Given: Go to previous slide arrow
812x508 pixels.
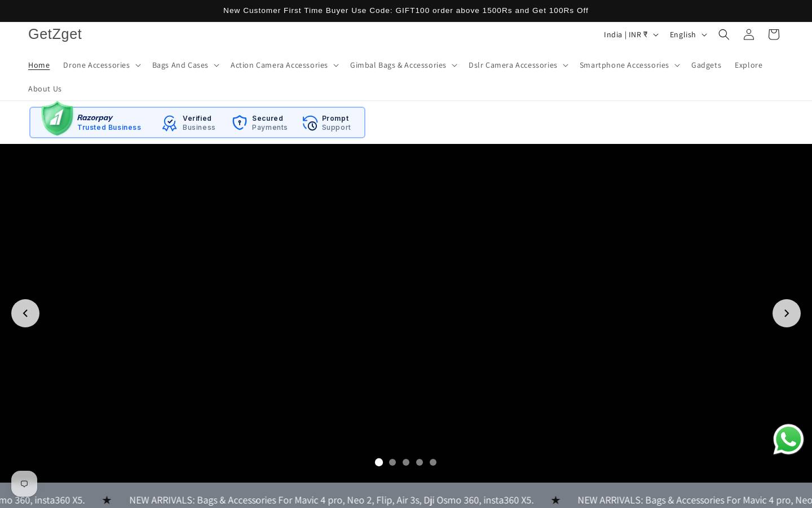Looking at the screenshot, I should (x=25, y=313).
